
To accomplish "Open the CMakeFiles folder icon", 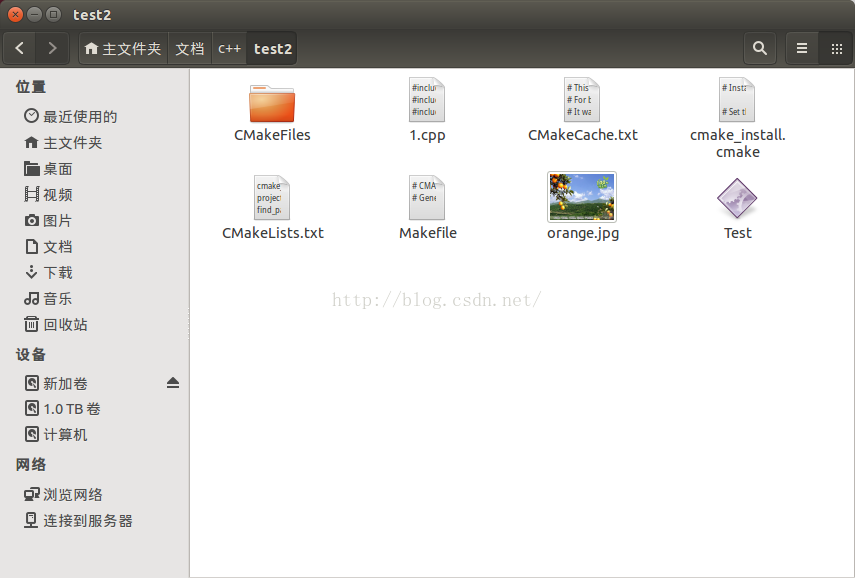I will point(272,103).
